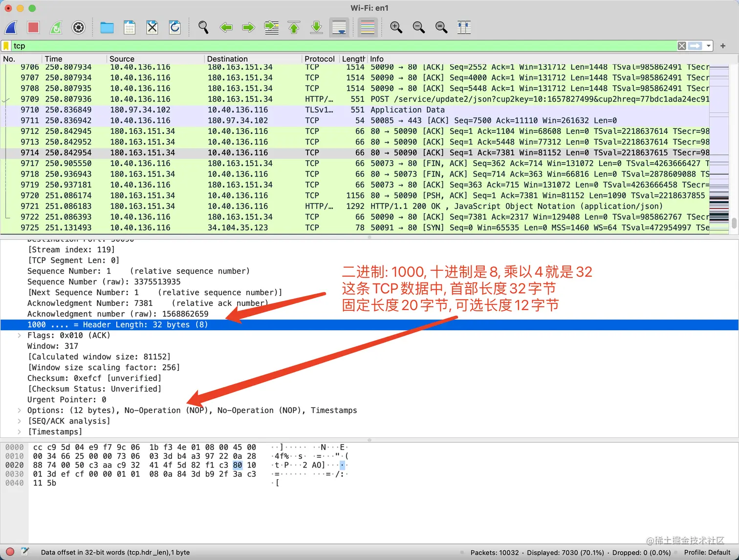This screenshot has height=560, width=739.
Task: Clear the display filter
Action: (682, 46)
